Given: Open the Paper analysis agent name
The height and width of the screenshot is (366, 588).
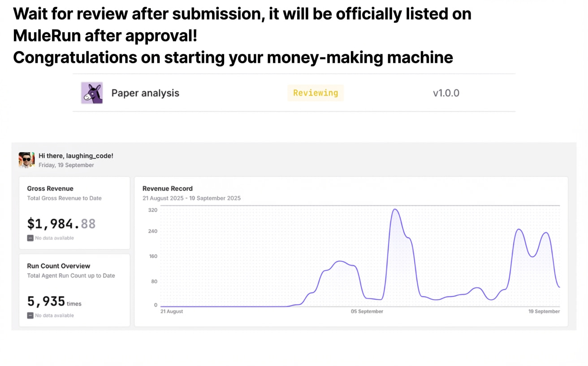Looking at the screenshot, I should coord(145,93).
